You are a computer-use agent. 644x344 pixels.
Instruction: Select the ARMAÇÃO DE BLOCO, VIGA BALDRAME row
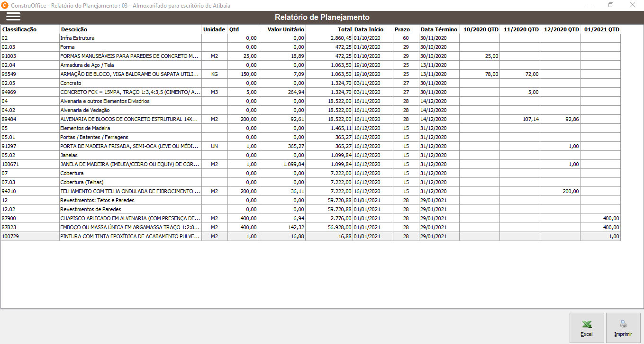310,74
